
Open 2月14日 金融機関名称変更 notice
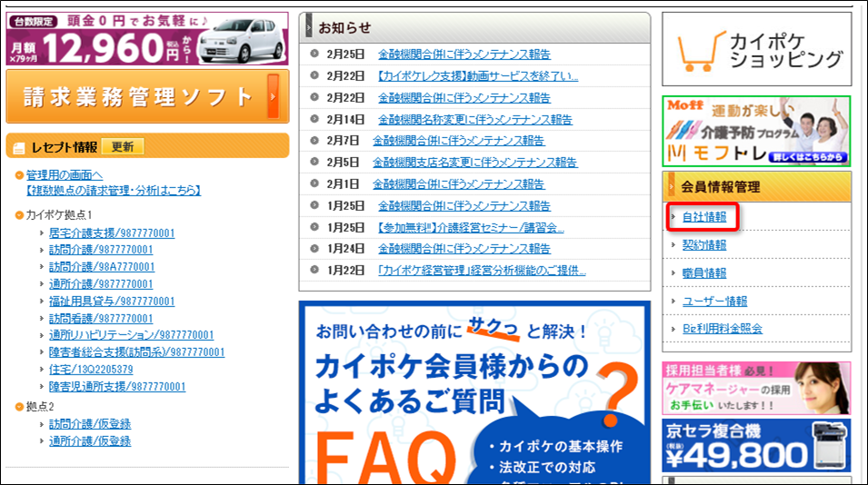[475, 120]
